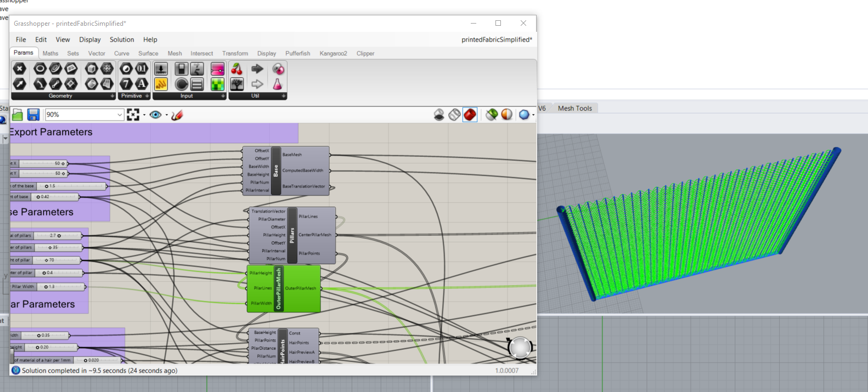Choose the Text (A) primitive icon
The width and height of the screenshot is (868, 392).
pos(142,84)
